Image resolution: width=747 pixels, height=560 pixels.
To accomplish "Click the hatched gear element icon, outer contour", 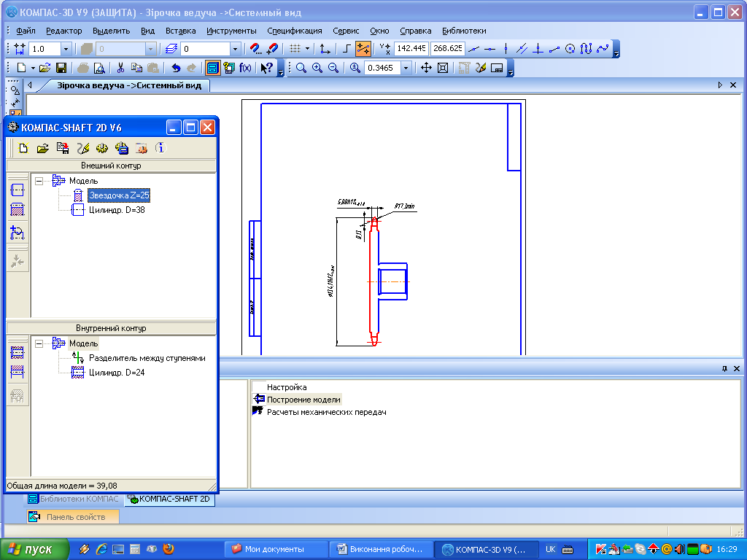I will click(x=18, y=209).
